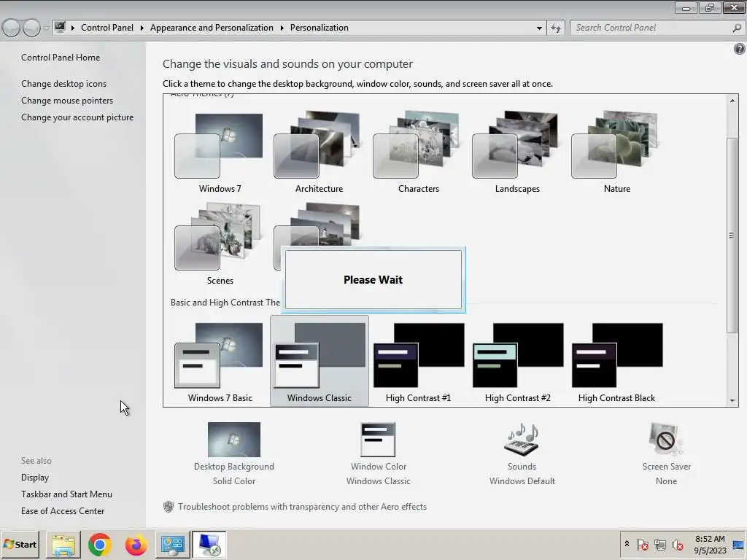Open Sounds settings icon

coord(522,440)
